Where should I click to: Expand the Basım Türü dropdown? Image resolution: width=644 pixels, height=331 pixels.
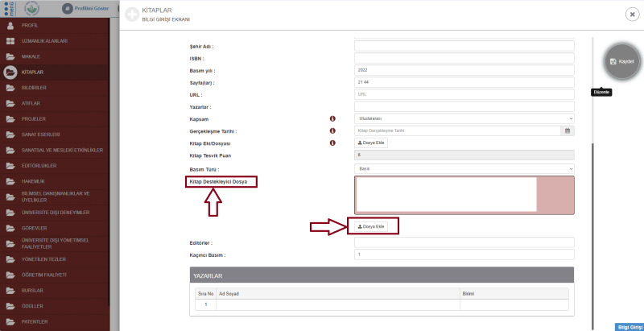464,168
